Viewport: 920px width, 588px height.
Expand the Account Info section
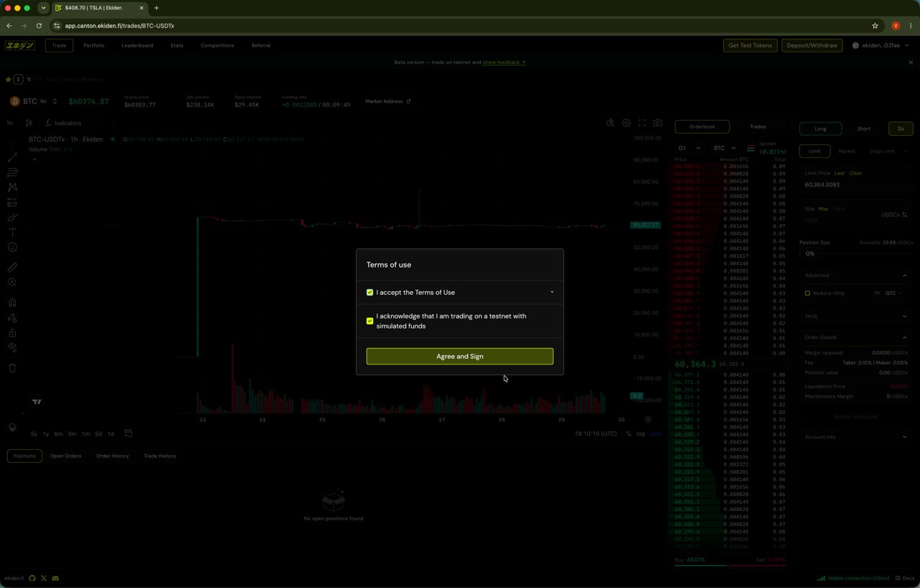[855, 437]
